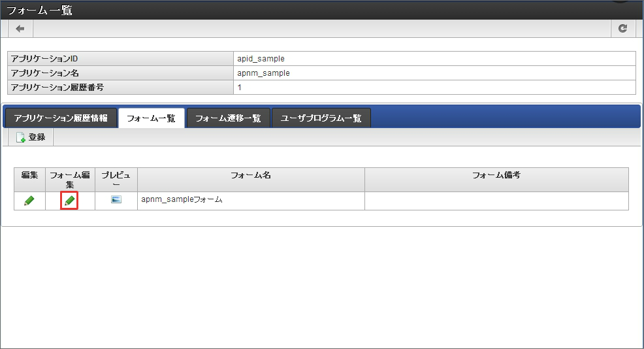Switch to アプリケーション履歴情報 tab

[x=61, y=118]
